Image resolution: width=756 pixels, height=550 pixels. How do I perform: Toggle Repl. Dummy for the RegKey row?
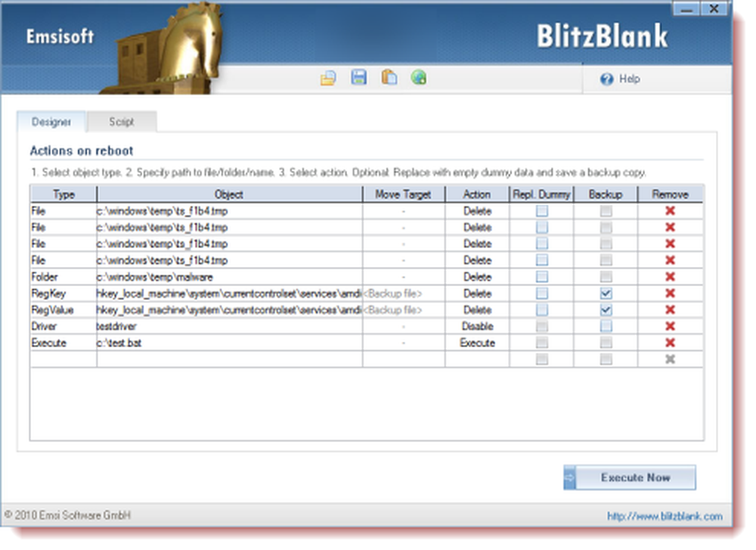542,294
